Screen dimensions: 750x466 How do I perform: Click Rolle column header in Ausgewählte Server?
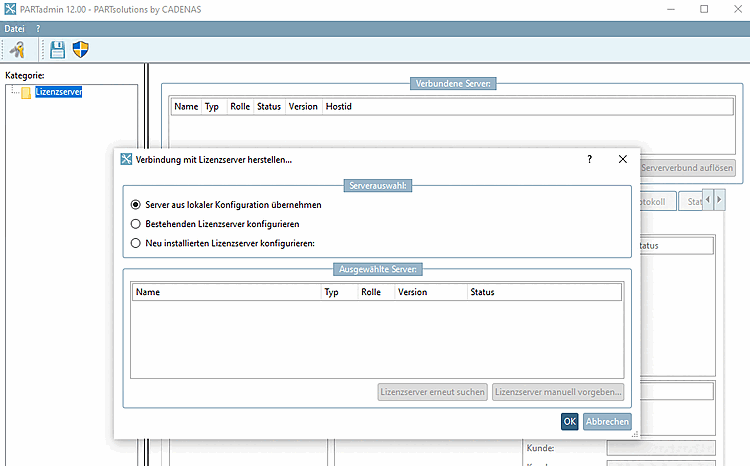(376, 292)
